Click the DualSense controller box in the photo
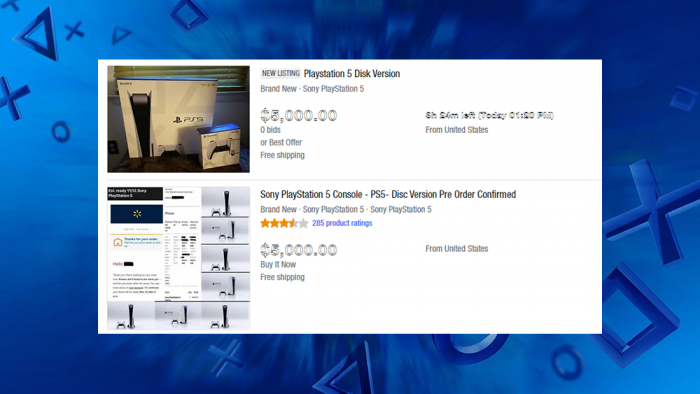This screenshot has height=394, width=700. [221, 146]
